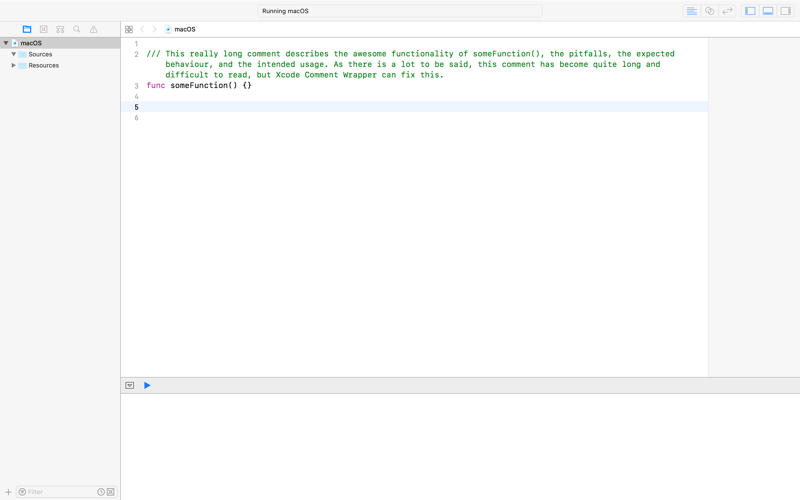This screenshot has height=500, width=800.
Task: Open the Project navigator folder icon
Action: click(27, 29)
